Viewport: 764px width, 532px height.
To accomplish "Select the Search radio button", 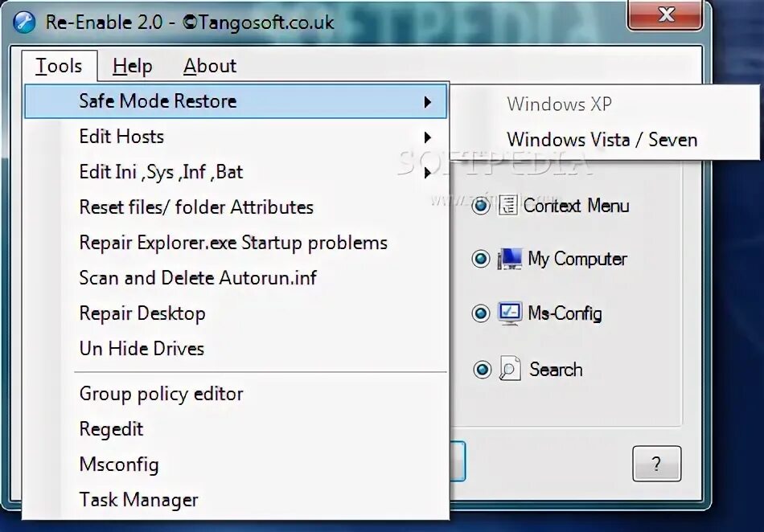I will pyautogui.click(x=482, y=370).
